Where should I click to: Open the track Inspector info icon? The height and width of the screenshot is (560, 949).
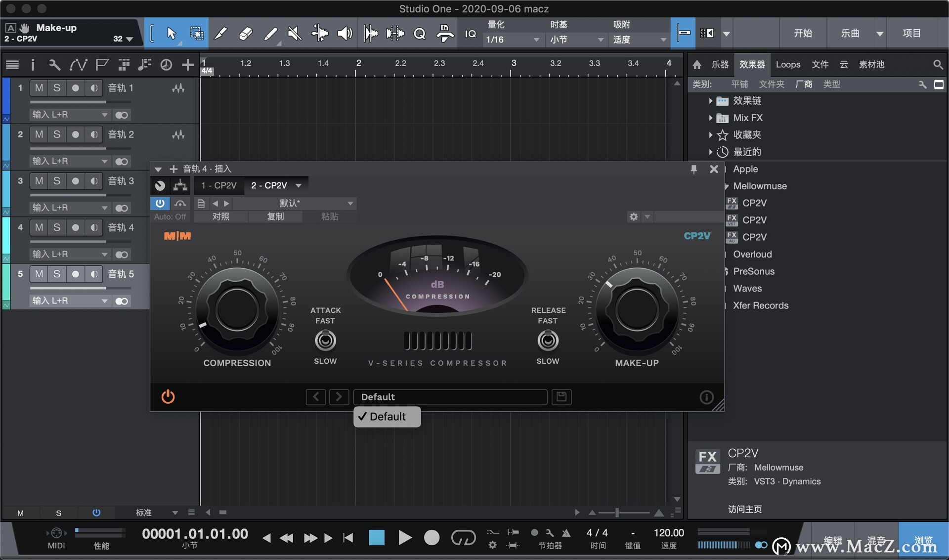coord(33,65)
